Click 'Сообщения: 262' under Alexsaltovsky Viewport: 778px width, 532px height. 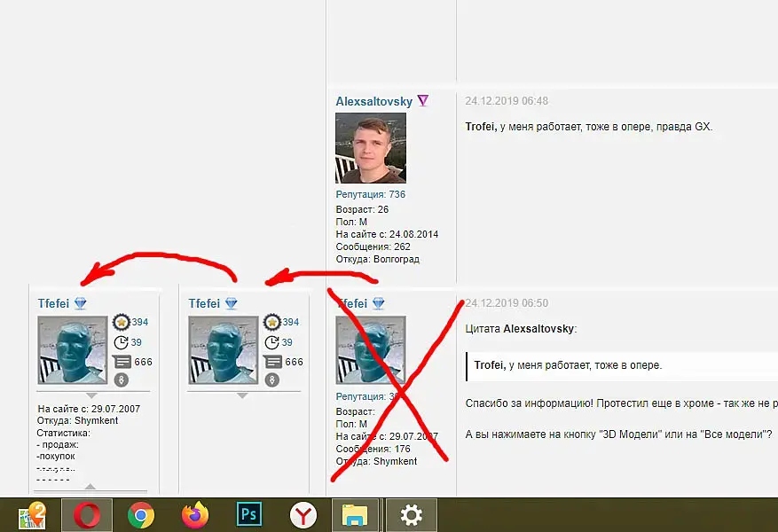click(373, 246)
